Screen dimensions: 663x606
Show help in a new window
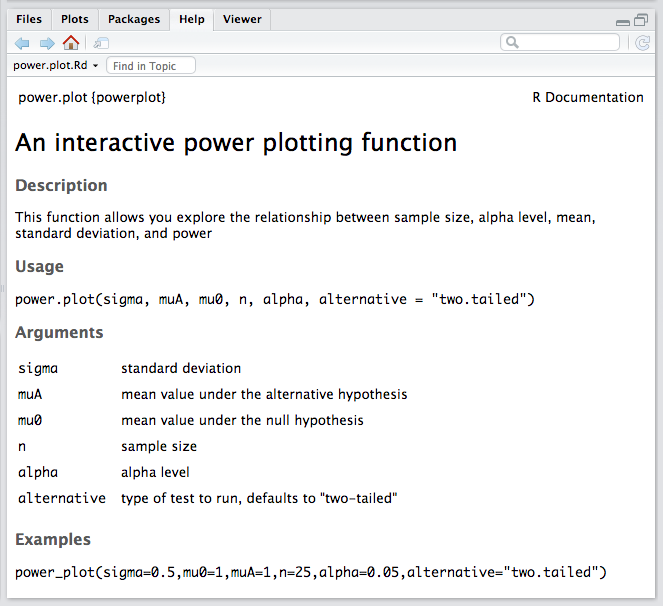point(101,43)
